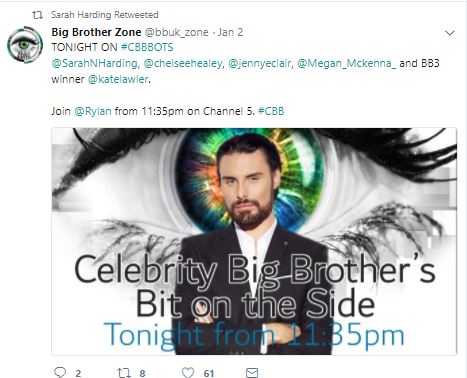The image size is (467, 378).
Task: Like the tweet with the heart icon
Action: click(x=188, y=372)
